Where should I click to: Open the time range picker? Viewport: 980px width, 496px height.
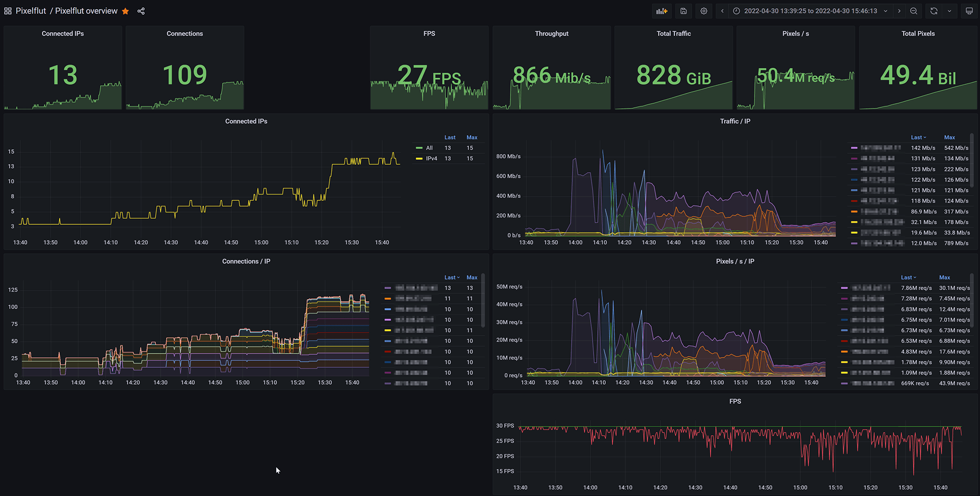click(811, 11)
